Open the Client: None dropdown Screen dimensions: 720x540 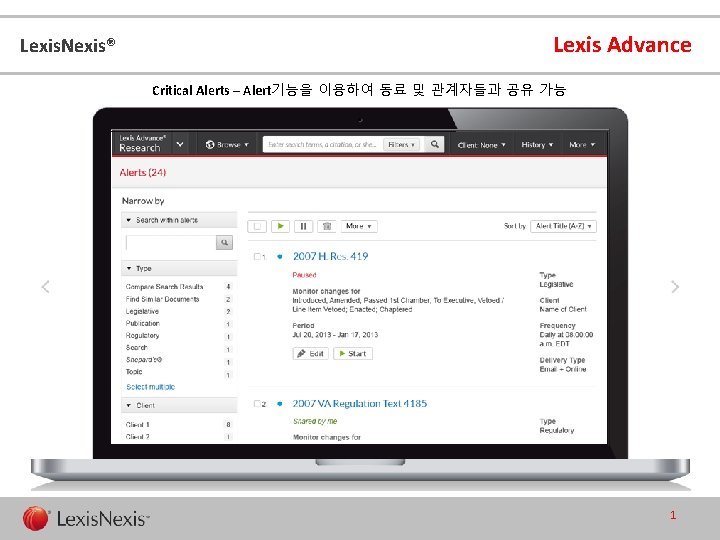point(481,145)
